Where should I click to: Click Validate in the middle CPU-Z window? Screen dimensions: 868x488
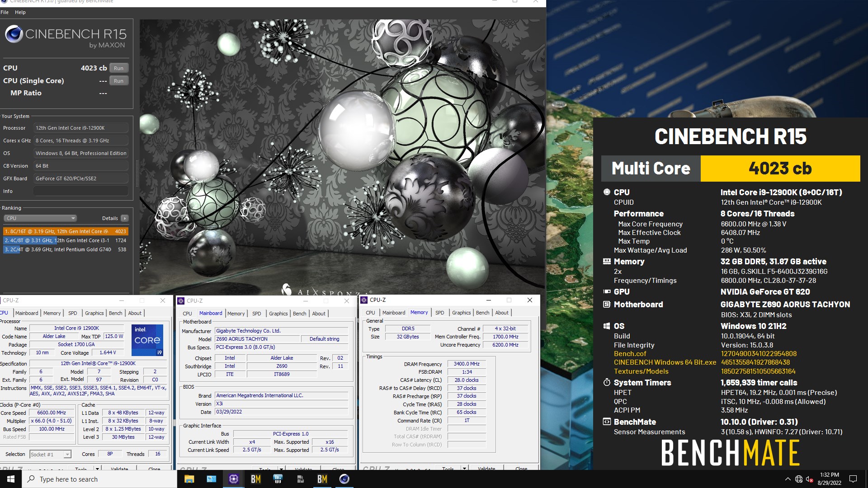303,469
